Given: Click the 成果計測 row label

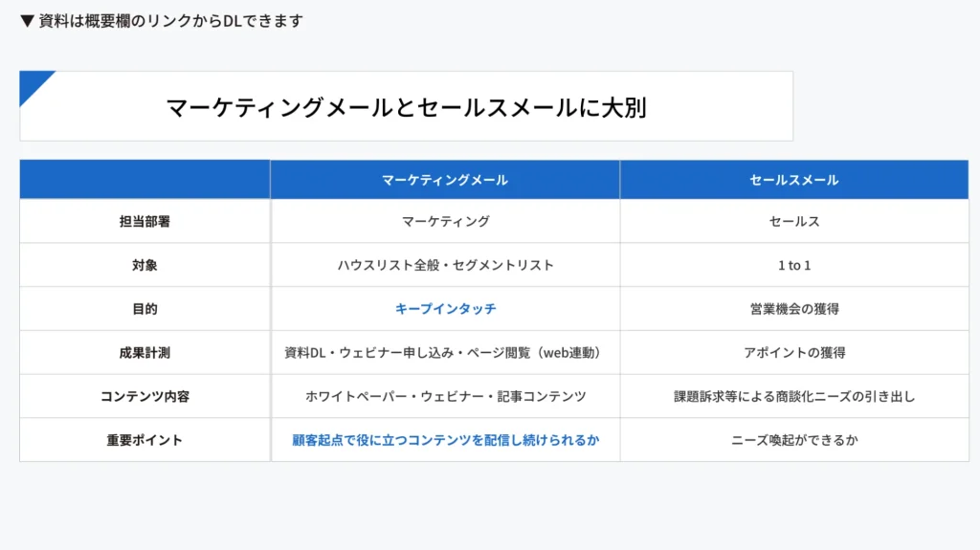Looking at the screenshot, I should [145, 352].
